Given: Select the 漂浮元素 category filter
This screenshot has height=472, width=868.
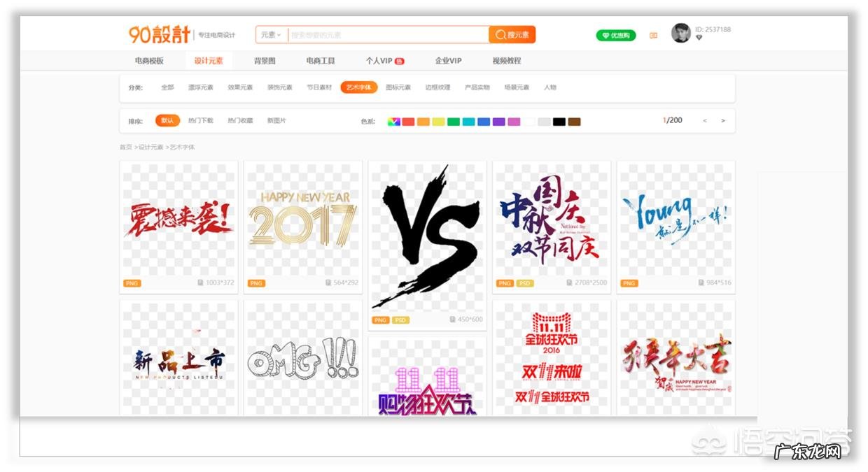Looking at the screenshot, I should click(200, 87).
